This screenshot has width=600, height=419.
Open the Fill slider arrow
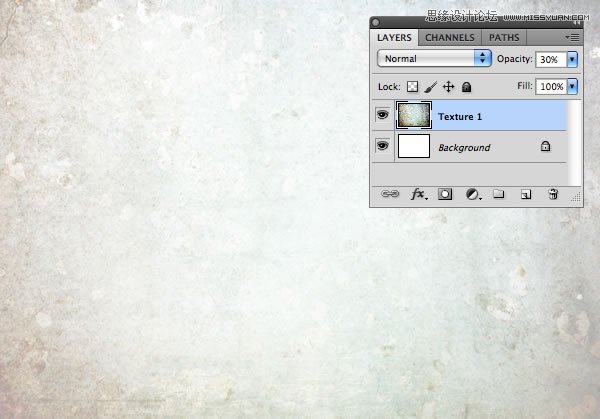point(572,88)
